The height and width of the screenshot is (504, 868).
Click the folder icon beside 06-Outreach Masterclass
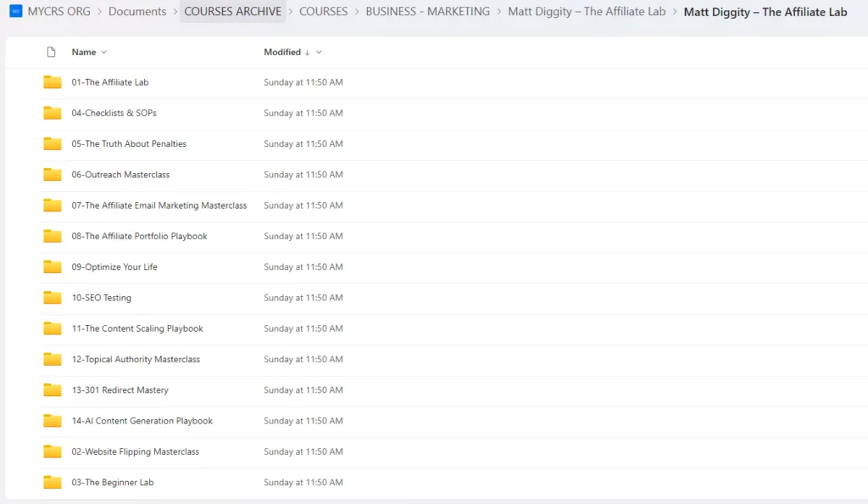[53, 175]
